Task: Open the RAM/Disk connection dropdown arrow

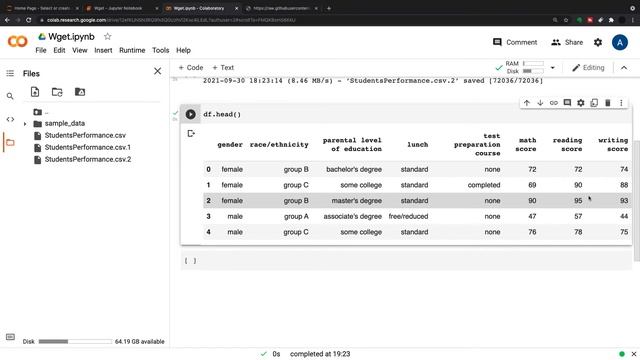Action: tap(552, 68)
